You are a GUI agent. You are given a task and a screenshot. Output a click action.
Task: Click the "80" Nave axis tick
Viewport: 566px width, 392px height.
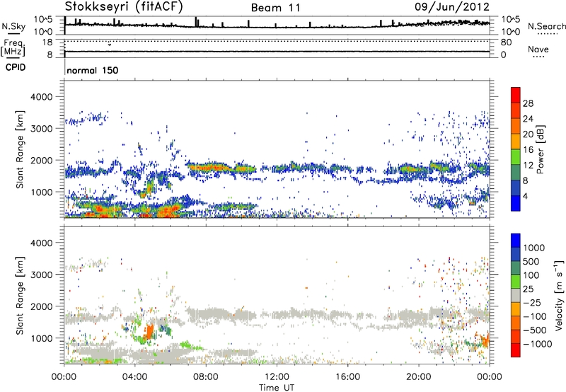(x=506, y=42)
